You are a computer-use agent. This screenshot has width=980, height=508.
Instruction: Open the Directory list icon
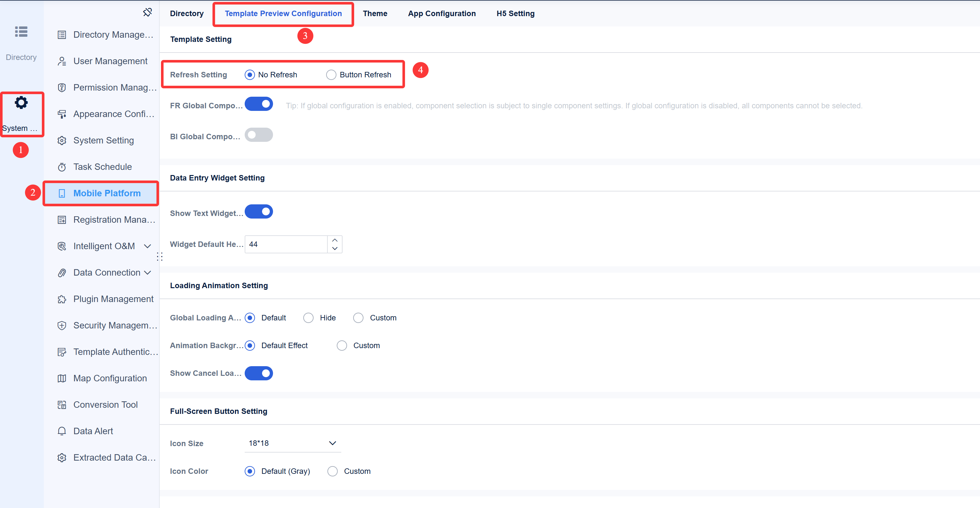click(21, 32)
